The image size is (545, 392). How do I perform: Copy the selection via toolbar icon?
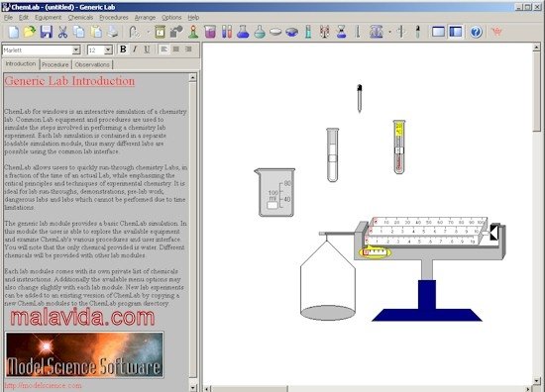[x=79, y=32]
